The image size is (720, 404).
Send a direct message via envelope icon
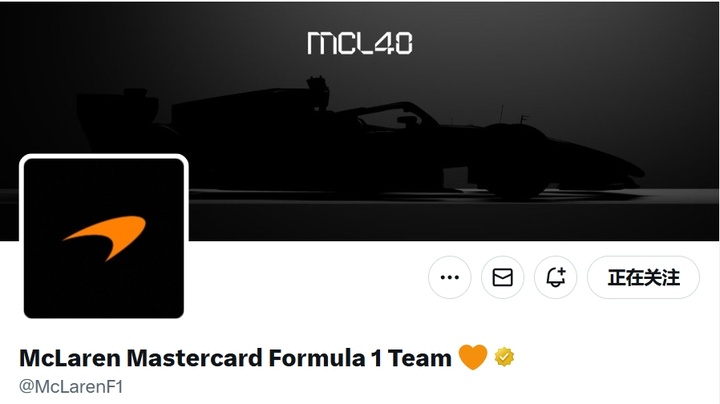[x=502, y=277]
